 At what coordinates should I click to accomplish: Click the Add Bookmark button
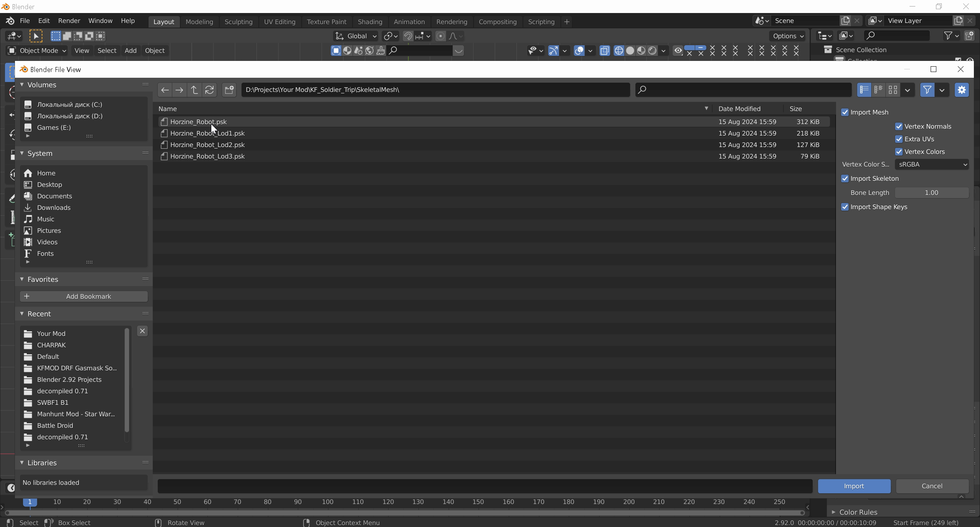(x=84, y=296)
